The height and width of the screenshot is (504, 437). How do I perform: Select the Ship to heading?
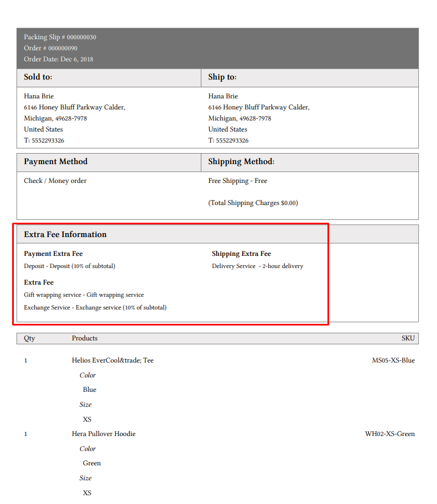click(222, 77)
